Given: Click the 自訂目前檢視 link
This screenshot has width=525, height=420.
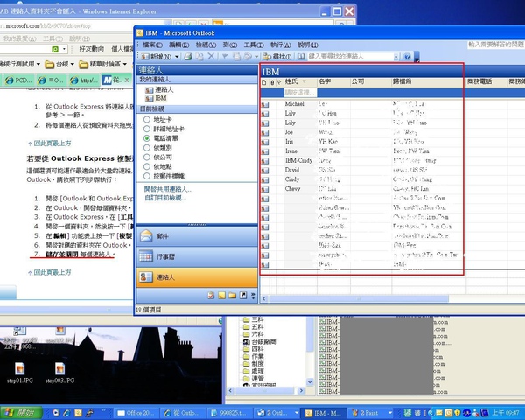Looking at the screenshot, I should pos(165,198).
